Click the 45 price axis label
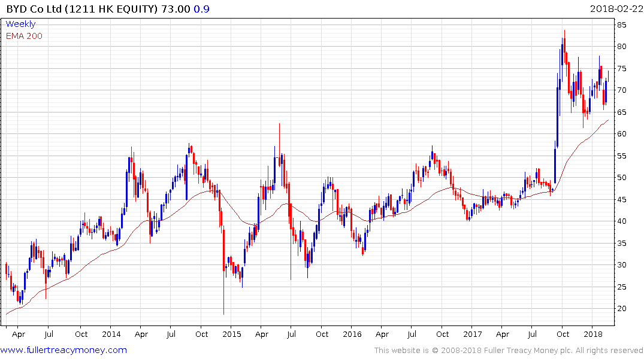644x359 pixels. point(621,200)
